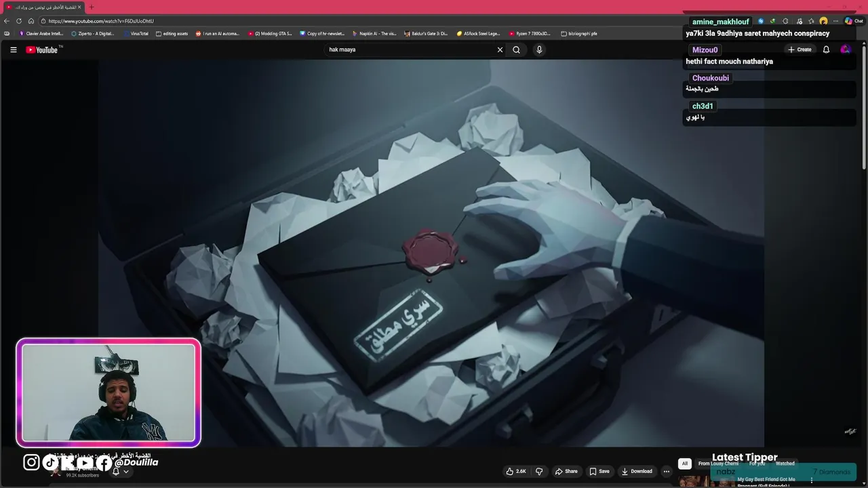Open a new browser tab with plus
This screenshot has width=868, height=488.
click(x=92, y=7)
